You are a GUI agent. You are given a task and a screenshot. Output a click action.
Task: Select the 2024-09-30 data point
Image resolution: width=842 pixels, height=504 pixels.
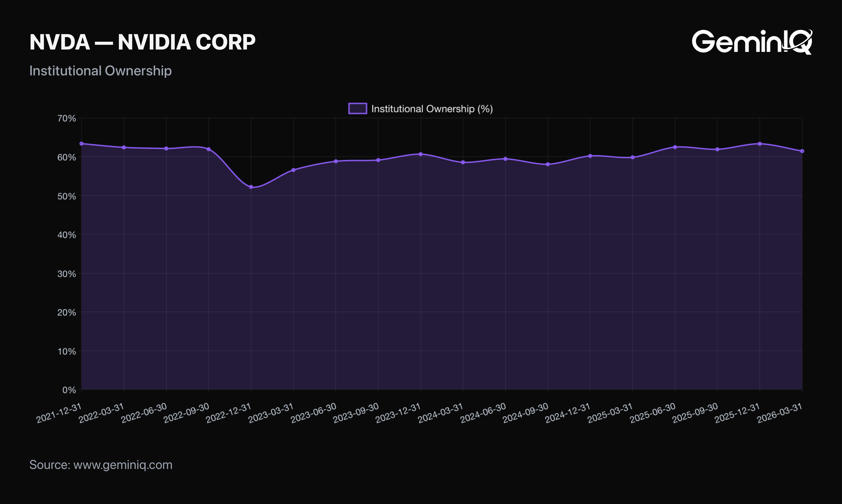[x=548, y=164]
